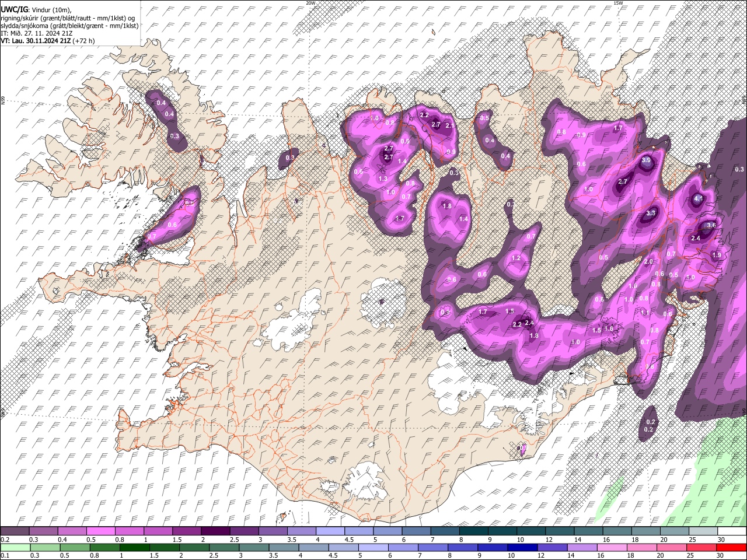Pick upper legend swatch between 1 and 1.5
The width and height of the screenshot is (747, 560).
pos(158,531)
